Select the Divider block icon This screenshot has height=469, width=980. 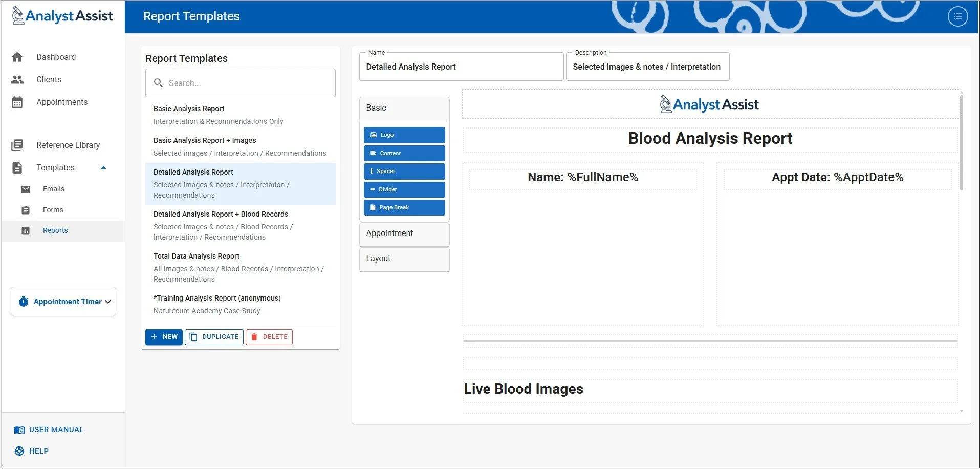[x=373, y=189]
